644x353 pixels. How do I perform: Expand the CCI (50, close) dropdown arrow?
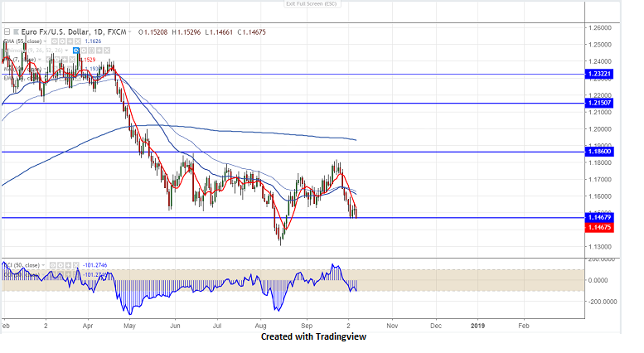coord(43,265)
